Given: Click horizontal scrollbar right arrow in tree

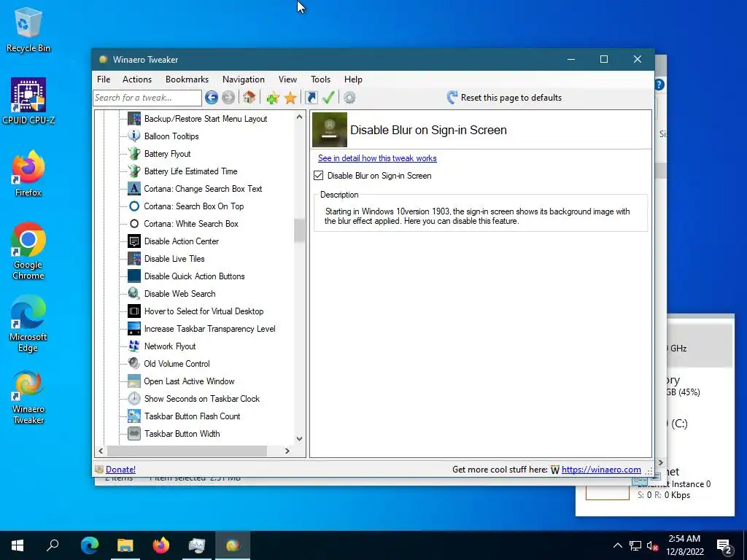Looking at the screenshot, I should (287, 451).
